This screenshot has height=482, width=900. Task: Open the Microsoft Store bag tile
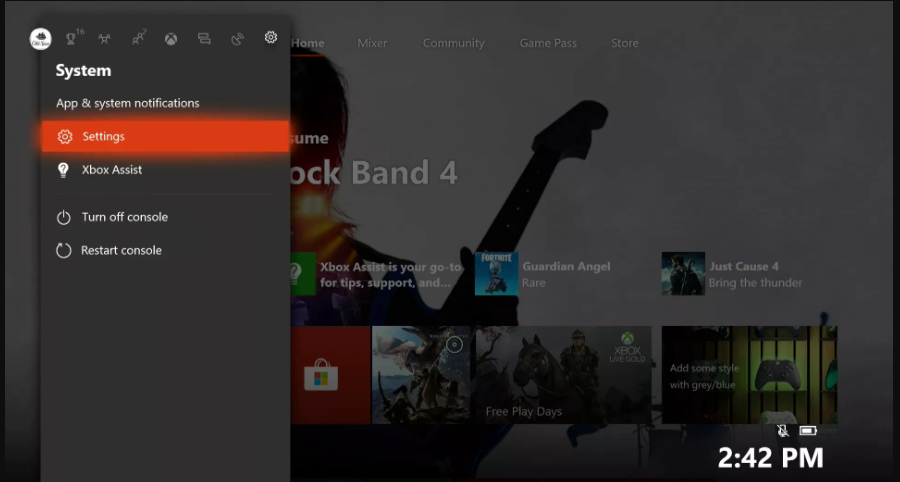331,375
